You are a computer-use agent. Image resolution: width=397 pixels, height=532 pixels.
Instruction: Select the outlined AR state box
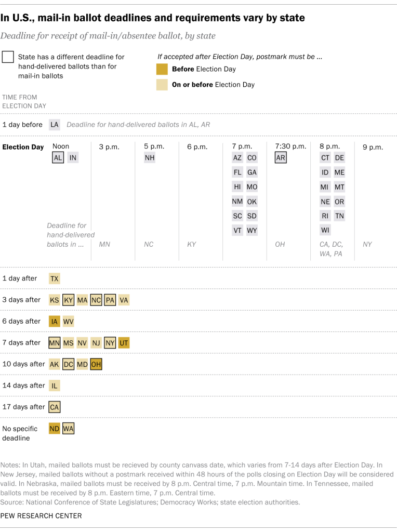pos(281,157)
